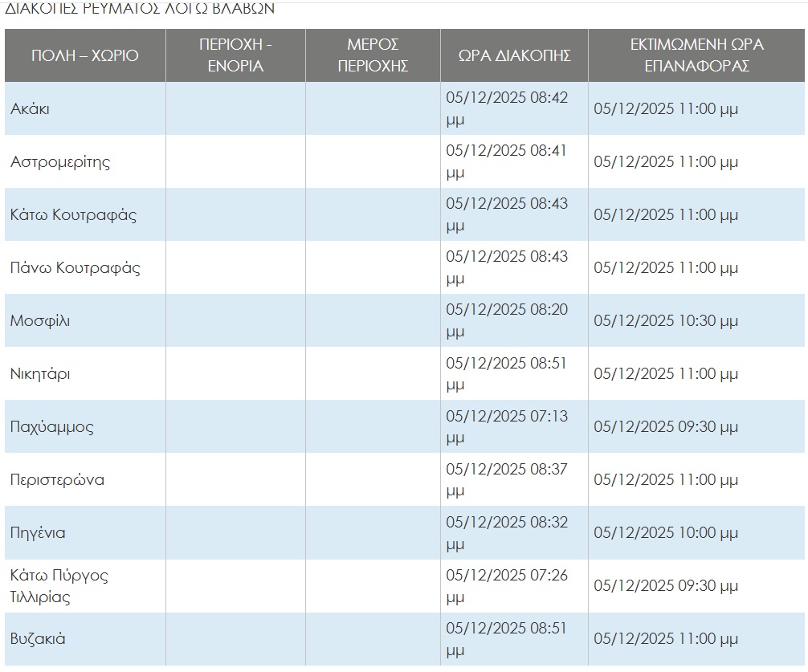Click the 10:00 restoration time for Πηγένια
This screenshot has height=672, width=808.
point(665,532)
